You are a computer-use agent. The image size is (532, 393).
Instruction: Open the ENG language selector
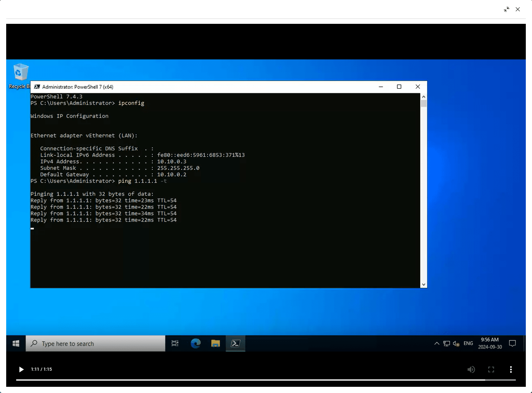(x=468, y=343)
